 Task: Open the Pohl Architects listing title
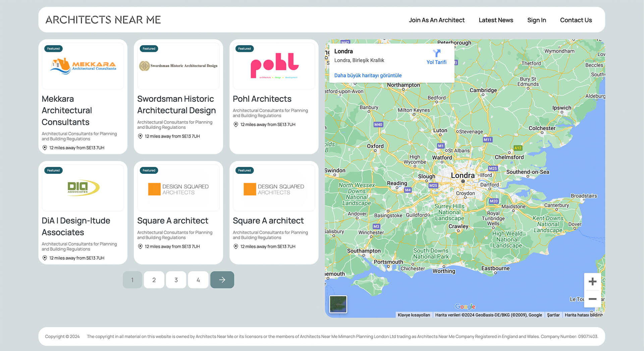click(x=262, y=99)
